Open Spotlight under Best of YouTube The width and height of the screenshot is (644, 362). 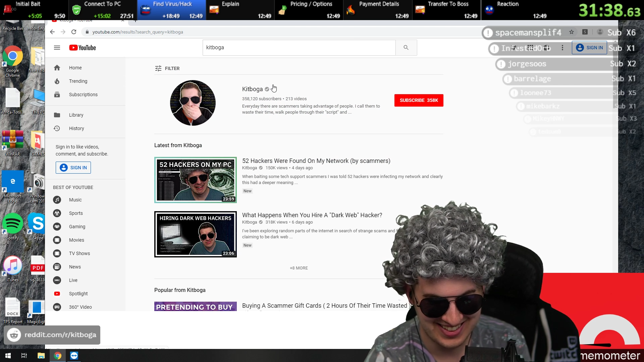pyautogui.click(x=85, y=294)
